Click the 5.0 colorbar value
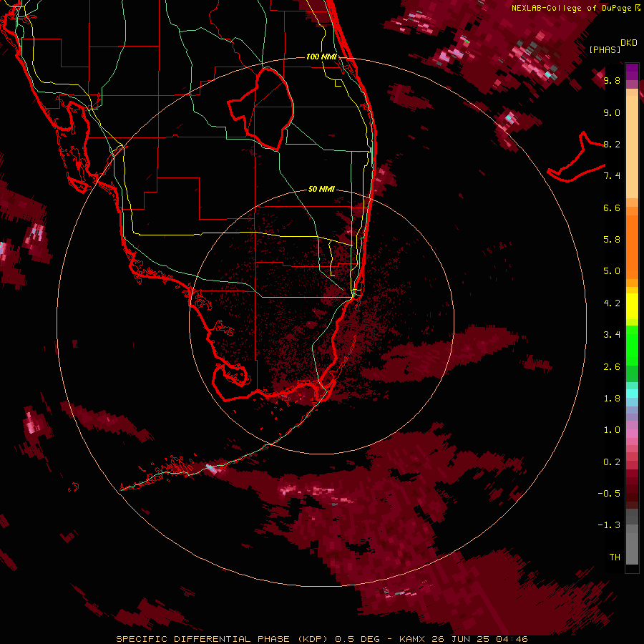 coord(612,271)
